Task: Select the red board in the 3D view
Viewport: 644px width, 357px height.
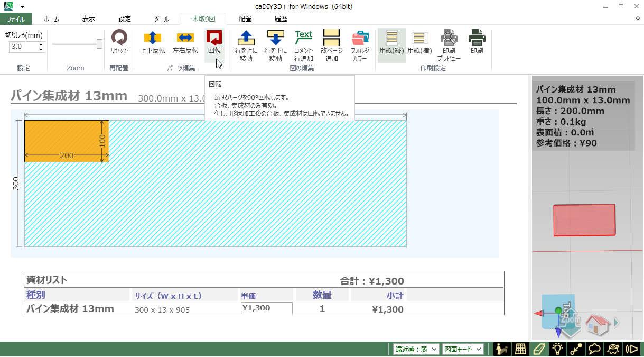Action: click(x=584, y=219)
